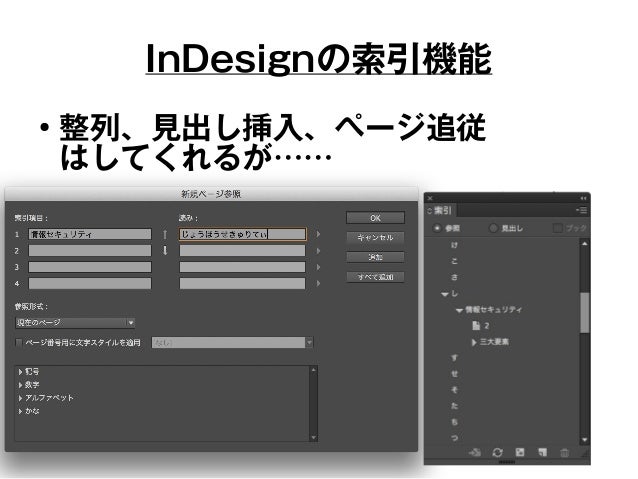The width and height of the screenshot is (638, 479).
Task: Click the すべて追加 button
Action: (x=375, y=277)
